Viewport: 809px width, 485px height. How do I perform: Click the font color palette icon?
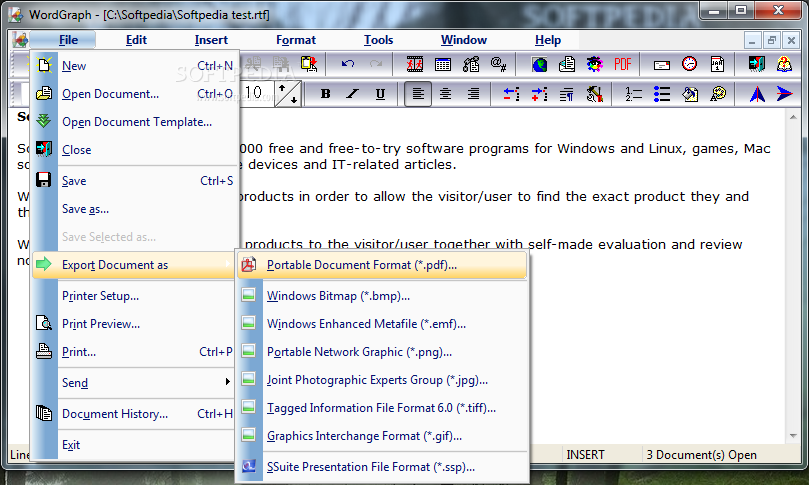718,94
